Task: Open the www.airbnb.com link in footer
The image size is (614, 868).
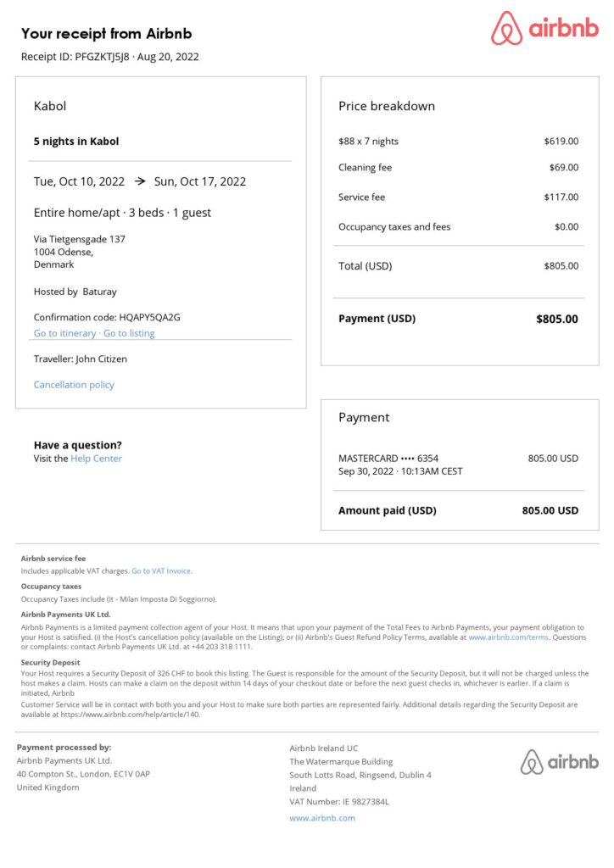Action: click(322, 818)
